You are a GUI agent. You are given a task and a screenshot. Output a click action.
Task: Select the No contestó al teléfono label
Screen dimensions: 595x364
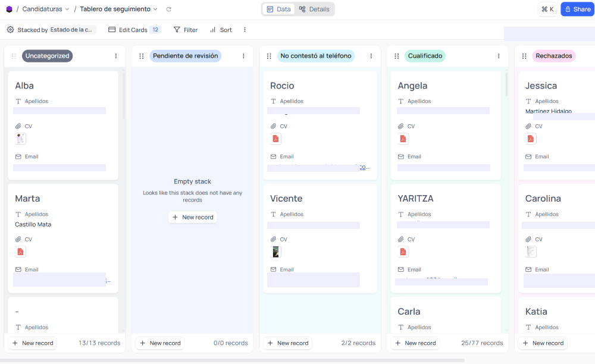(316, 56)
